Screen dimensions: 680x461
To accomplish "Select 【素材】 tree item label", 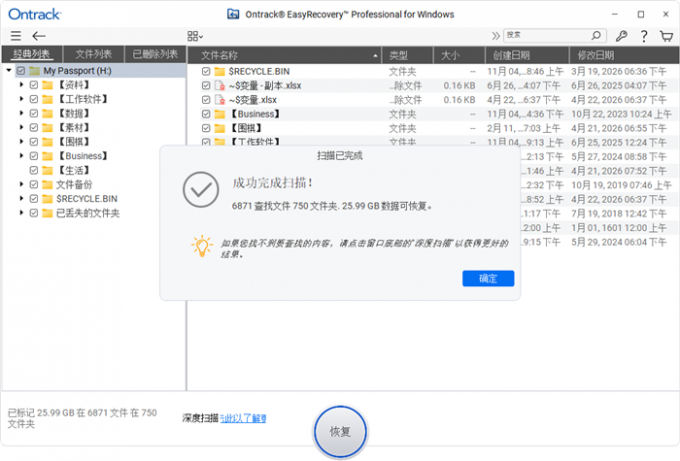I will [73, 128].
